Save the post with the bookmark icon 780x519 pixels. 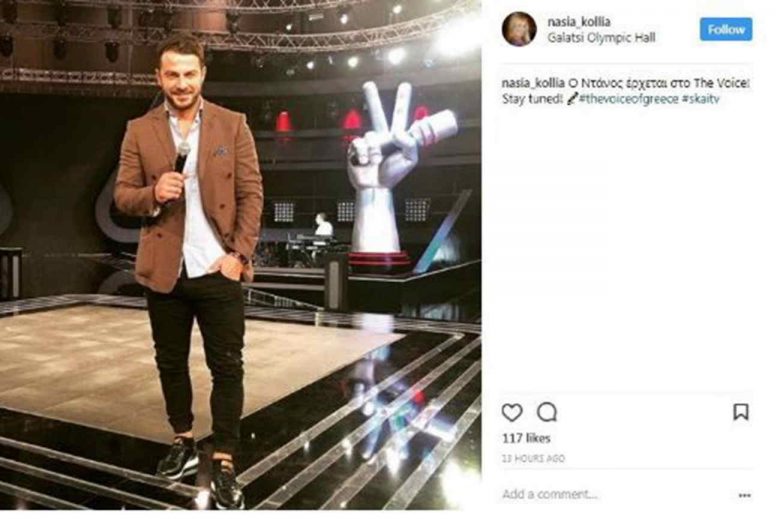click(741, 412)
